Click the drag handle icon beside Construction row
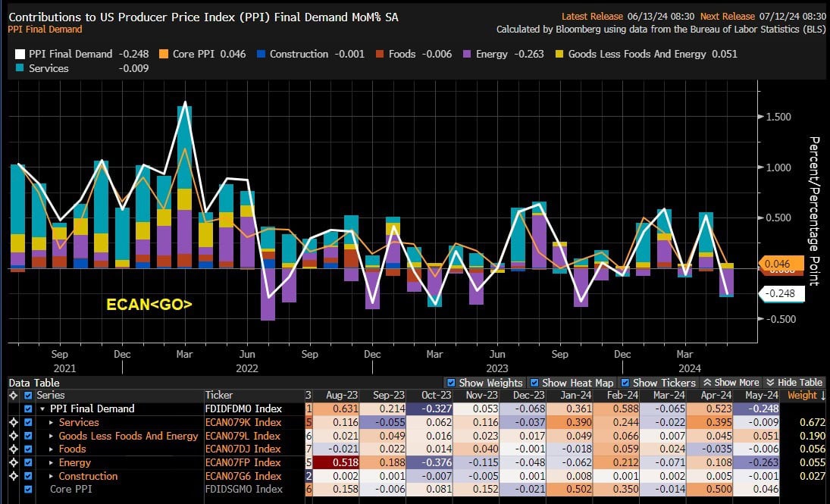Screen dimensions: 830x504 click(x=13, y=476)
